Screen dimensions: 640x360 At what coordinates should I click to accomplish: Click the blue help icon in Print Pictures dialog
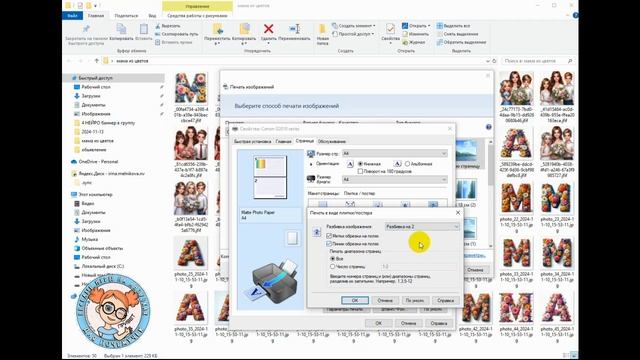(489, 127)
